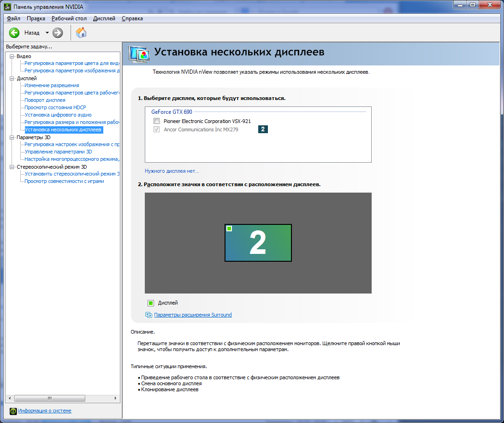Click the Home icon in toolbar

[81, 32]
